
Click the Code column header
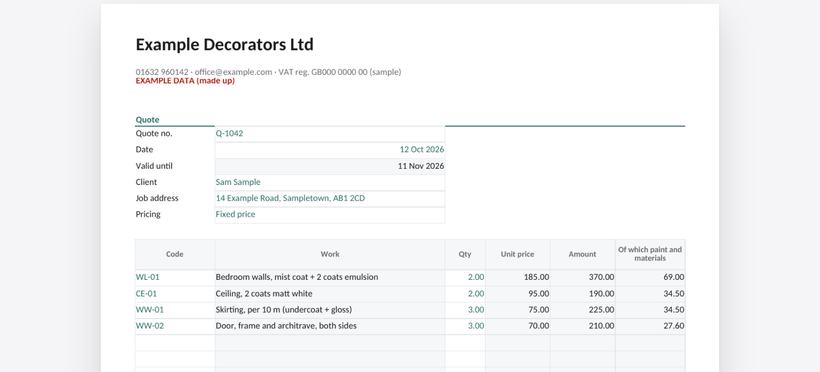(x=175, y=254)
